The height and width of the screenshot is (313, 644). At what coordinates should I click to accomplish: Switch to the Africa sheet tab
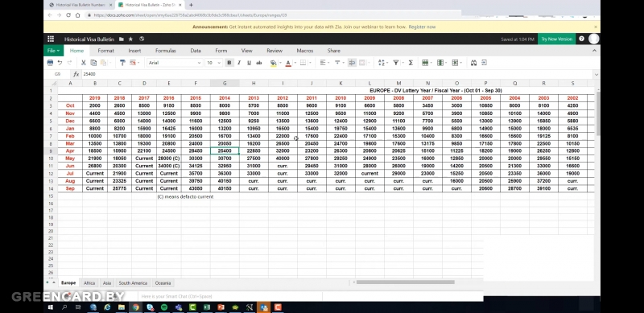coord(89,283)
